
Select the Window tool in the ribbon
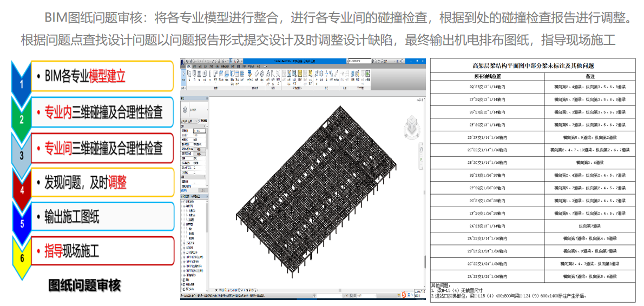199,76
